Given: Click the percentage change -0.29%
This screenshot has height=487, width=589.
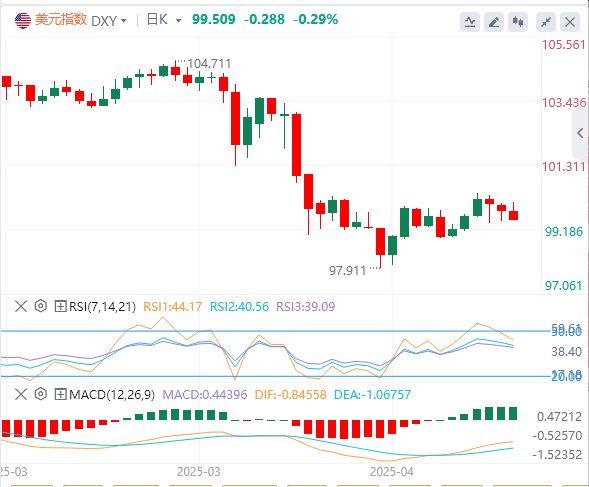Looking at the screenshot, I should (316, 20).
